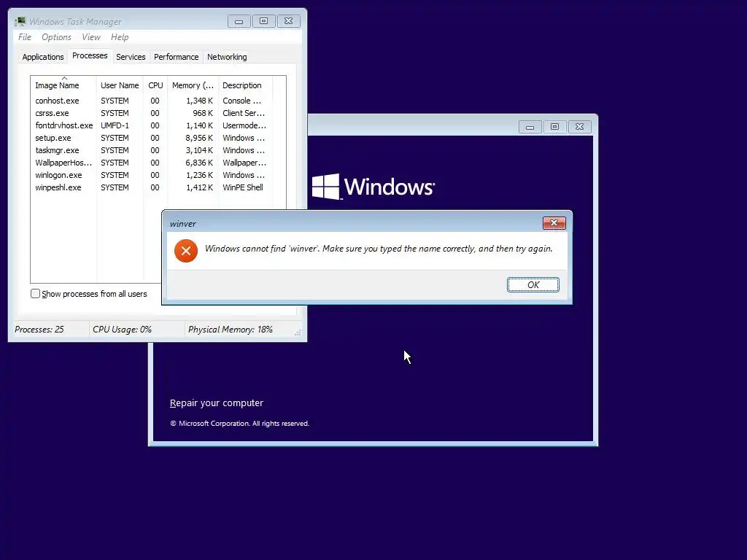Select the Processes tab

pyautogui.click(x=90, y=55)
